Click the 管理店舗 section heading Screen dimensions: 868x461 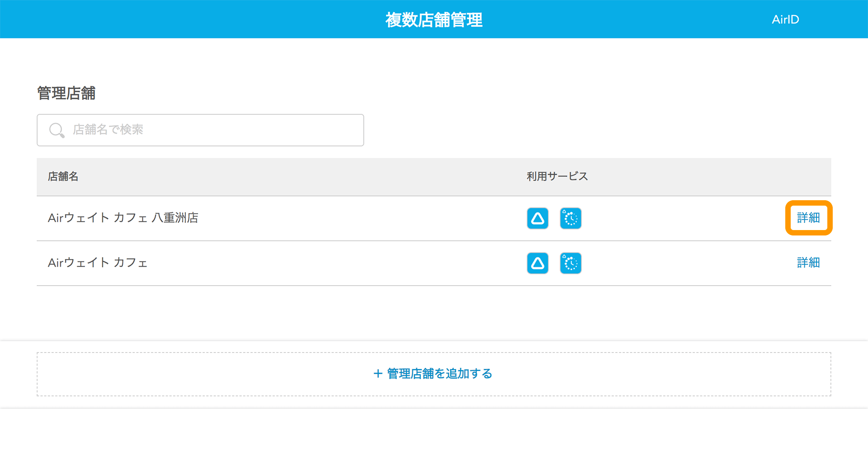tap(66, 93)
